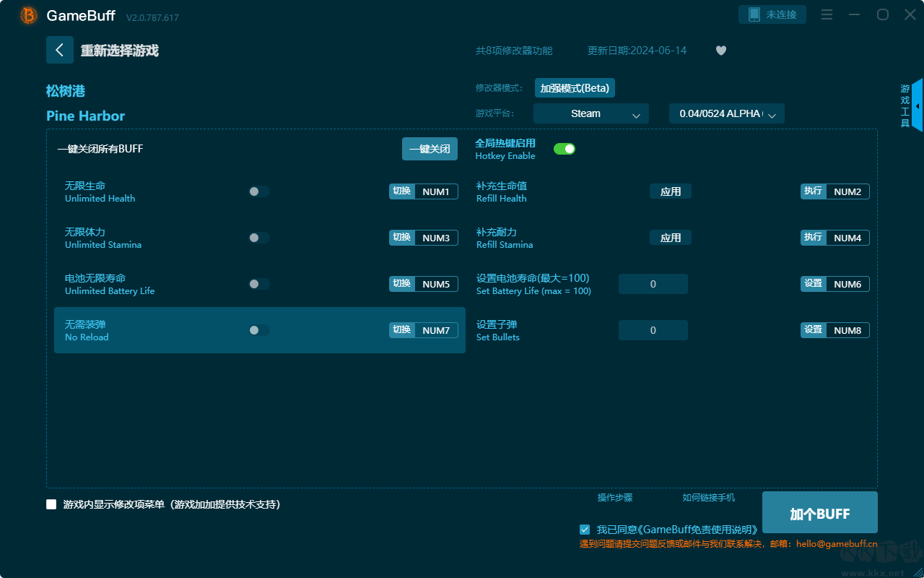
Task: Click the Set Bullets value field
Action: pyautogui.click(x=653, y=330)
